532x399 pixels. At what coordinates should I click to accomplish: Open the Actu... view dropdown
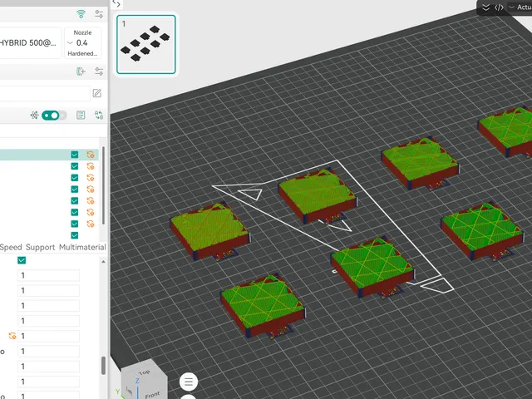520,7
